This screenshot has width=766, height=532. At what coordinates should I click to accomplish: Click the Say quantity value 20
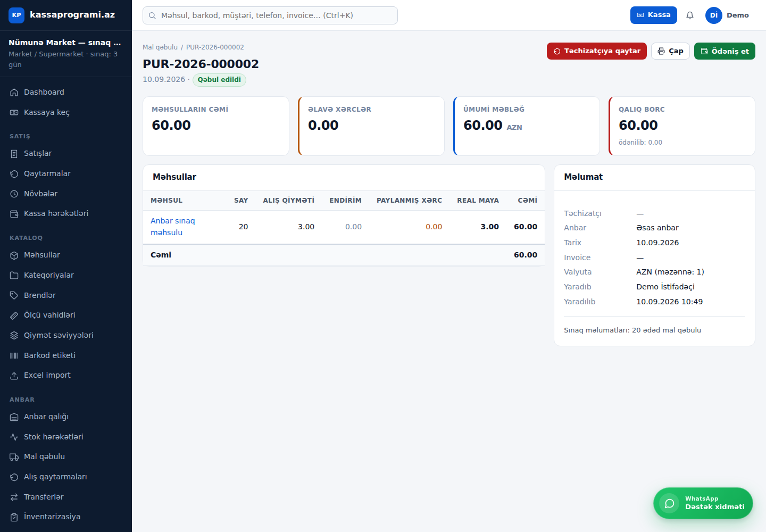244,227
